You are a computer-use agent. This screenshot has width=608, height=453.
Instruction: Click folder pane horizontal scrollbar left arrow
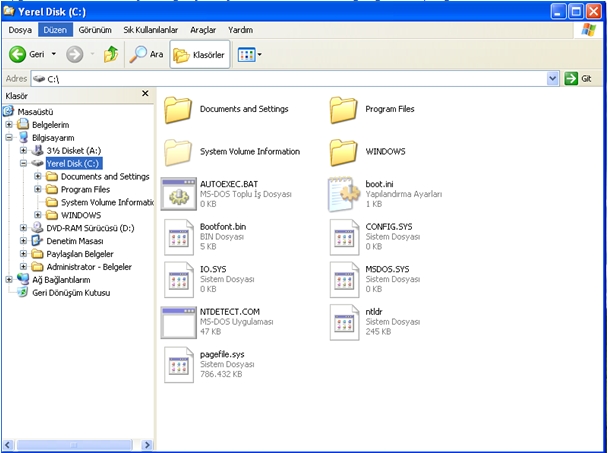[x=8, y=444]
